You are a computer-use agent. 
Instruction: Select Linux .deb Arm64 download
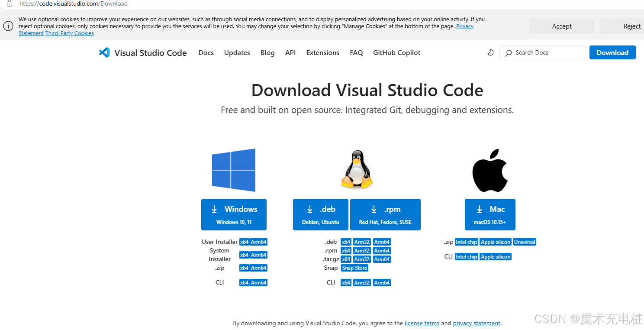(382, 242)
